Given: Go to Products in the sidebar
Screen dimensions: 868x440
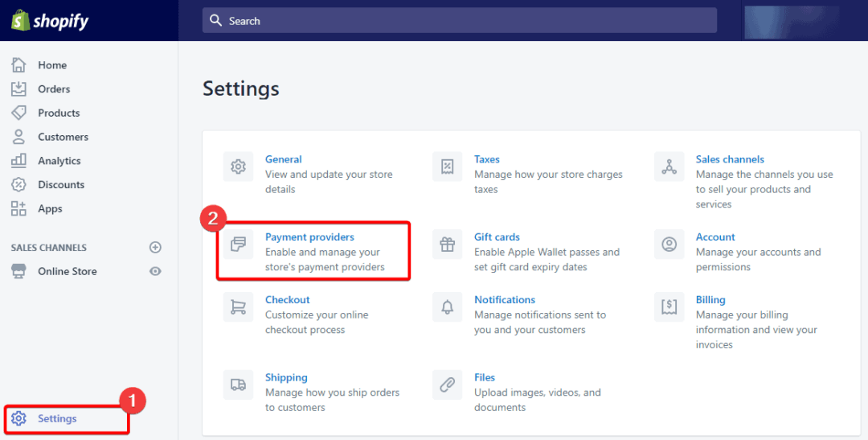Looking at the screenshot, I should point(59,113).
